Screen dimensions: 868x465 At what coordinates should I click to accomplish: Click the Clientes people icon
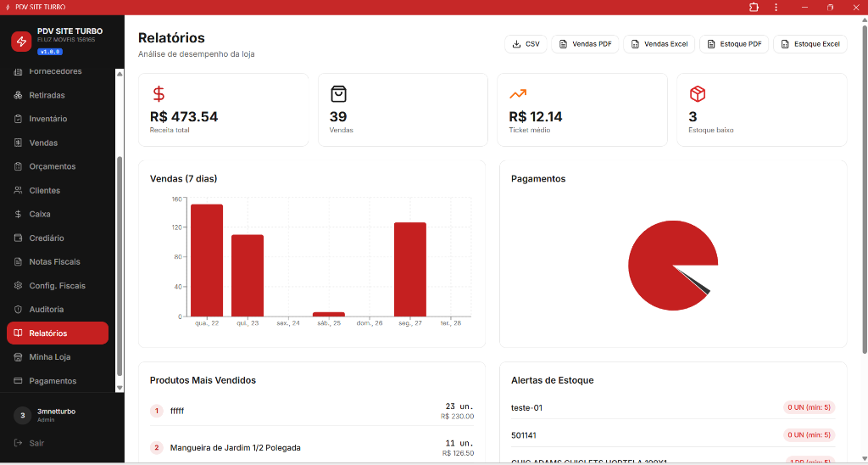pos(18,191)
